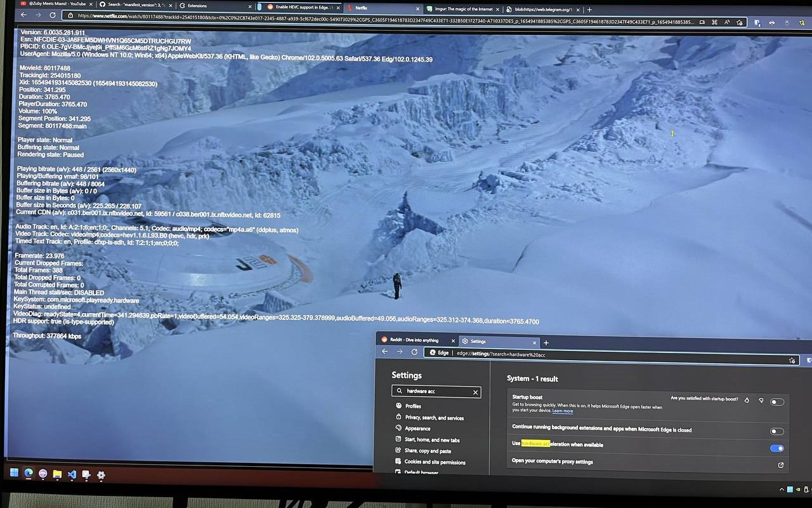Open Share, copy and paste settings

click(x=422, y=451)
